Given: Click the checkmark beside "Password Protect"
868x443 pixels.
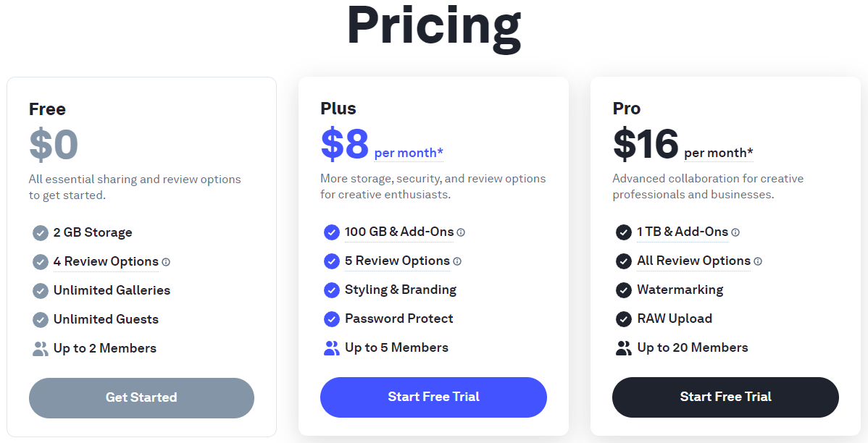Looking at the screenshot, I should tap(332, 318).
